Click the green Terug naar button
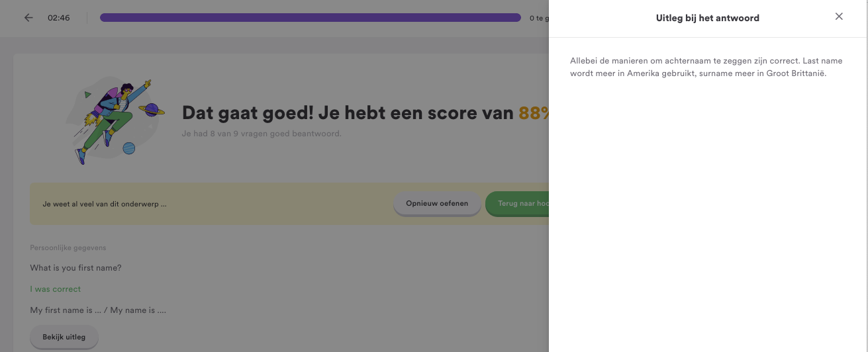This screenshot has height=352, width=868. click(x=517, y=204)
